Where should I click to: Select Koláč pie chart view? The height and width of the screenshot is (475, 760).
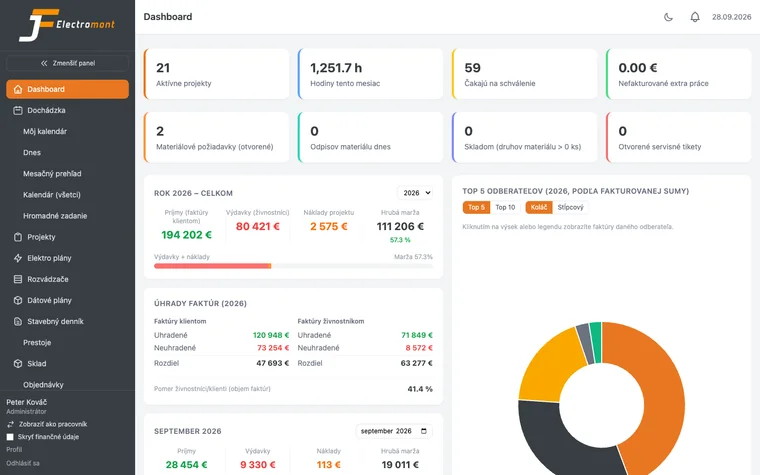coord(538,207)
